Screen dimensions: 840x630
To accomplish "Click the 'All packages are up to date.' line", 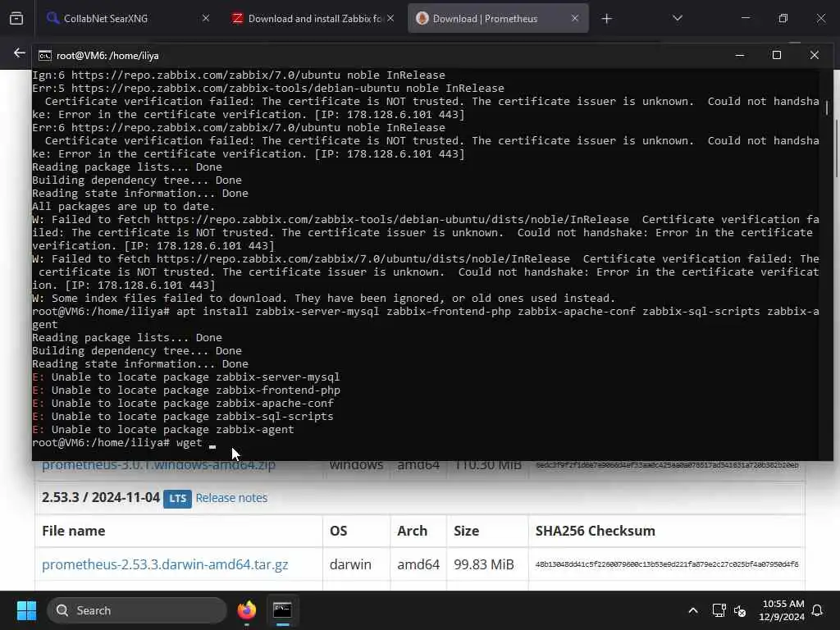I will pyautogui.click(x=123, y=206).
